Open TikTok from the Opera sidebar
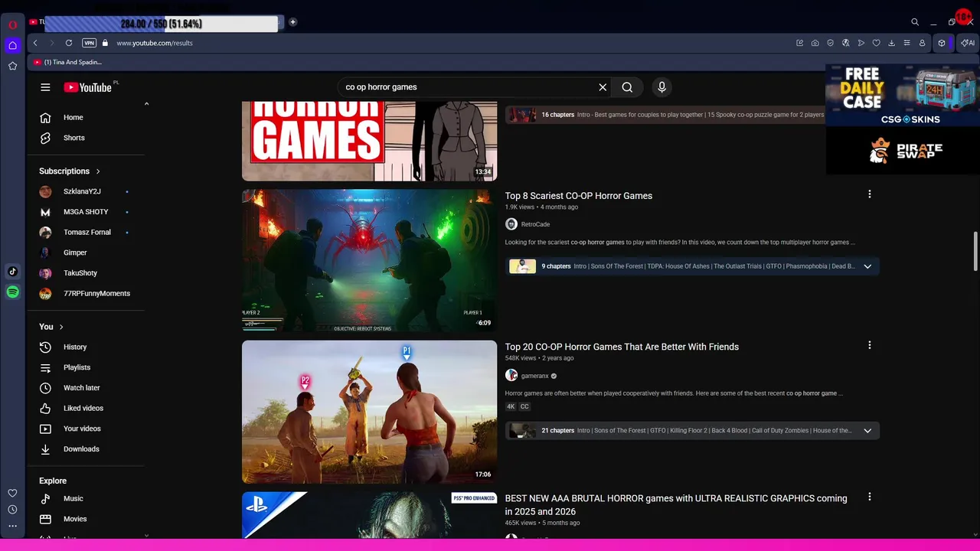 click(x=13, y=271)
